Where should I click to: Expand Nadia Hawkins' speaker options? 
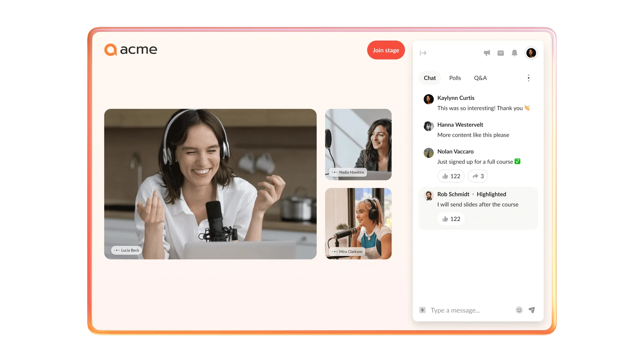click(335, 172)
